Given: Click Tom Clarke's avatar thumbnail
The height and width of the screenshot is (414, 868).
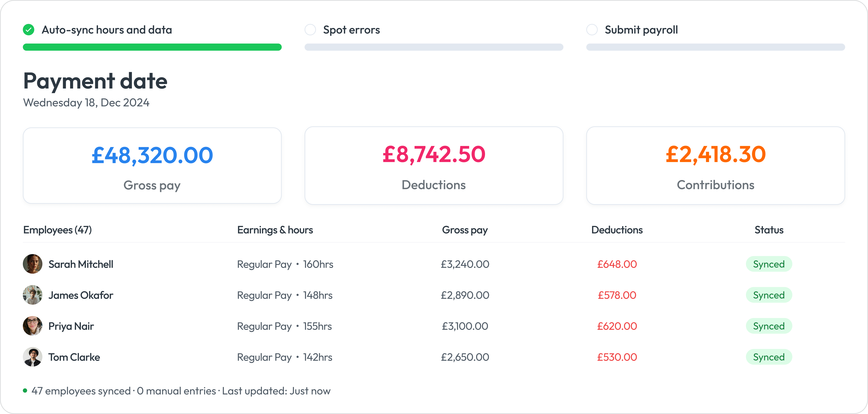Looking at the screenshot, I should [32, 357].
